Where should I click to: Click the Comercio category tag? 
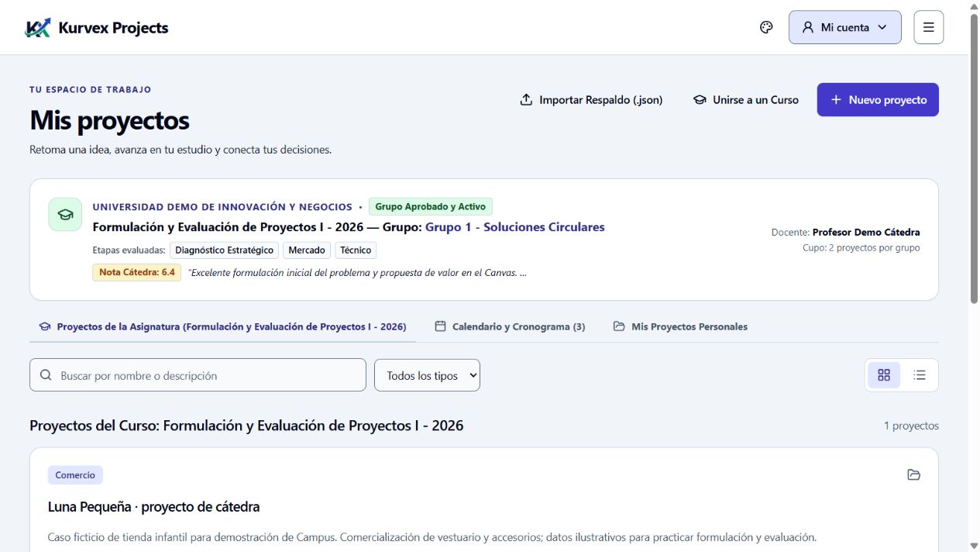(75, 475)
